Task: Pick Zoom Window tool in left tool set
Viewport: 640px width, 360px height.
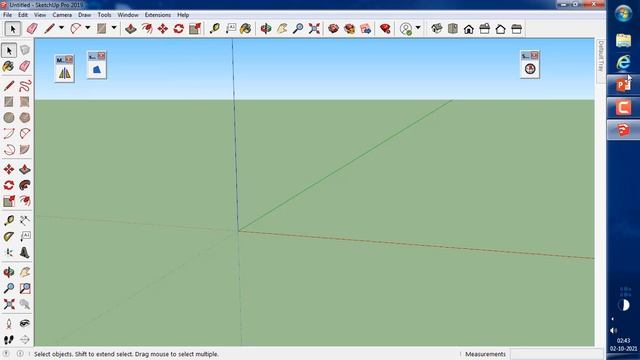Action: [x=24, y=288]
